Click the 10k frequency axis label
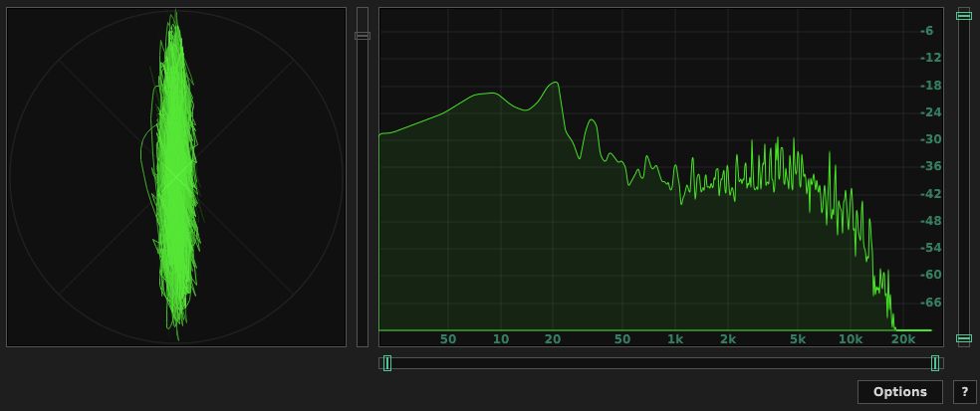The image size is (980, 411). pyautogui.click(x=850, y=339)
